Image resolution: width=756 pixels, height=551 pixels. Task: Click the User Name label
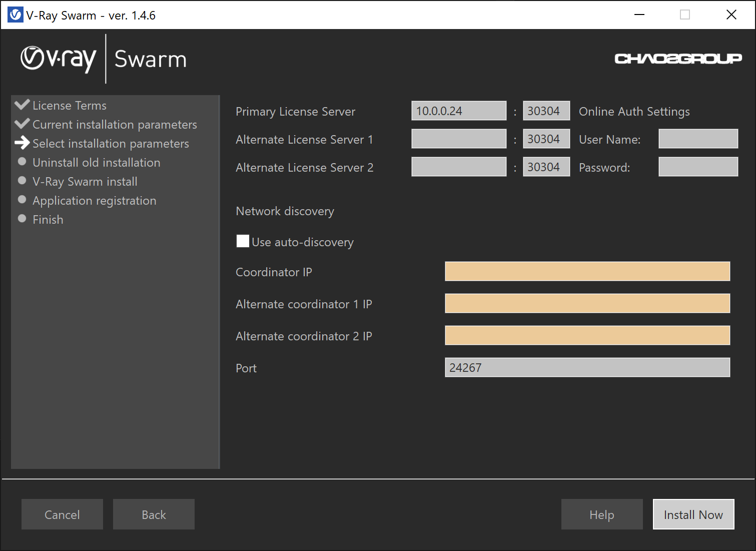pos(609,140)
